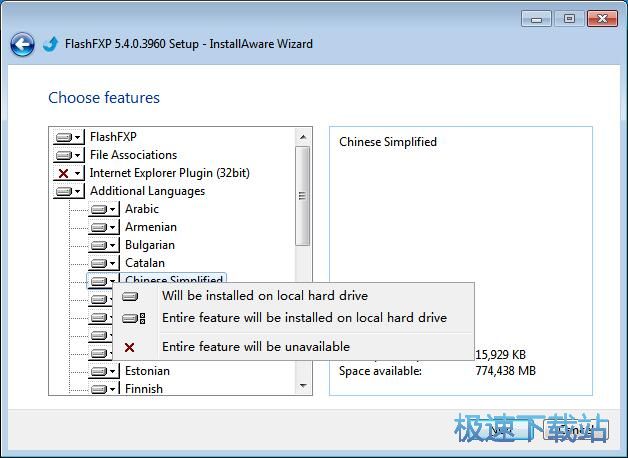Select the Catalan language row
The height and width of the screenshot is (458, 628).
(x=145, y=263)
